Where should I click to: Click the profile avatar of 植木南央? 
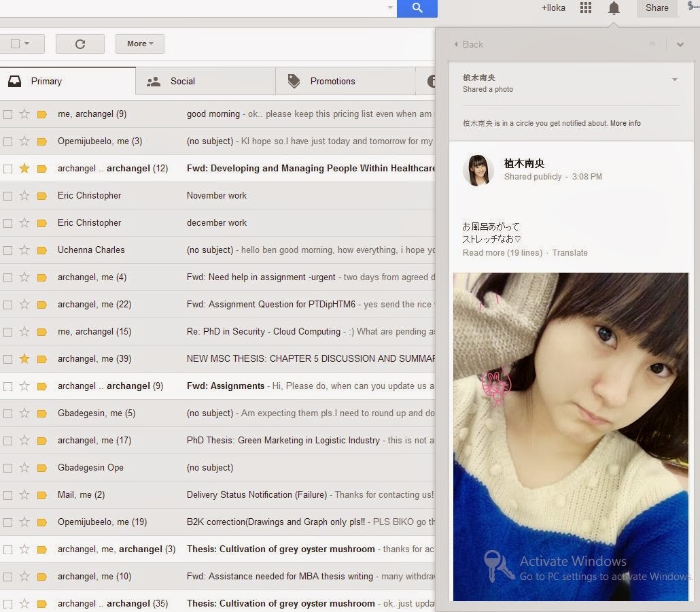click(478, 170)
